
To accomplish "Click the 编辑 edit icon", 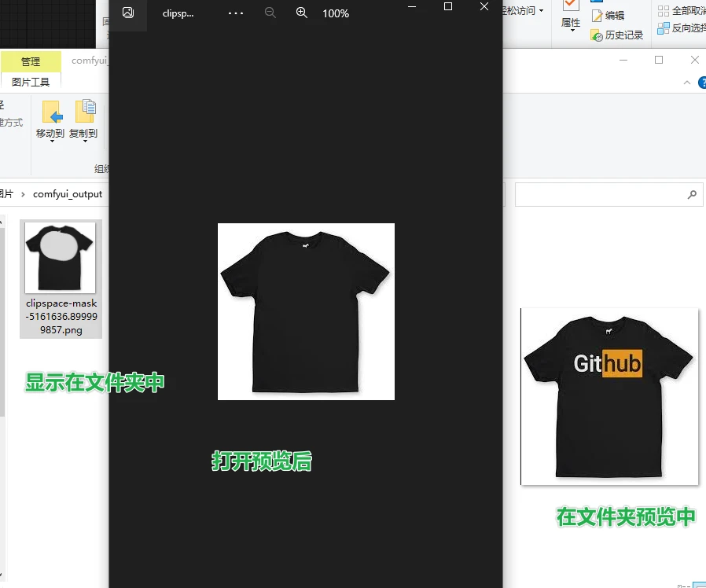I will [598, 16].
